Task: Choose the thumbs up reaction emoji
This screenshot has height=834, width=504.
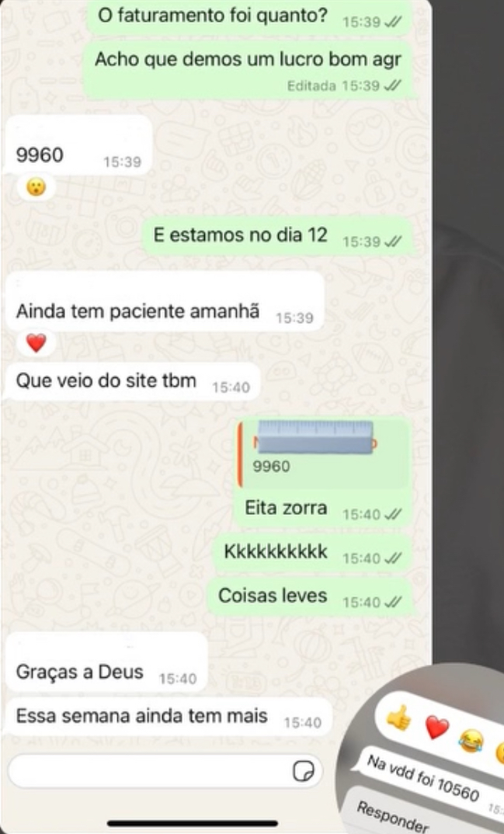Action: tap(398, 718)
